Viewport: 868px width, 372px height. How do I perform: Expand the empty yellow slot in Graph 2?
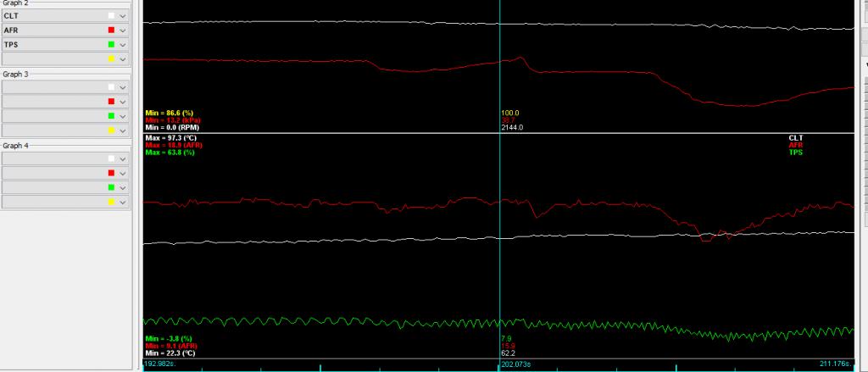tap(123, 58)
